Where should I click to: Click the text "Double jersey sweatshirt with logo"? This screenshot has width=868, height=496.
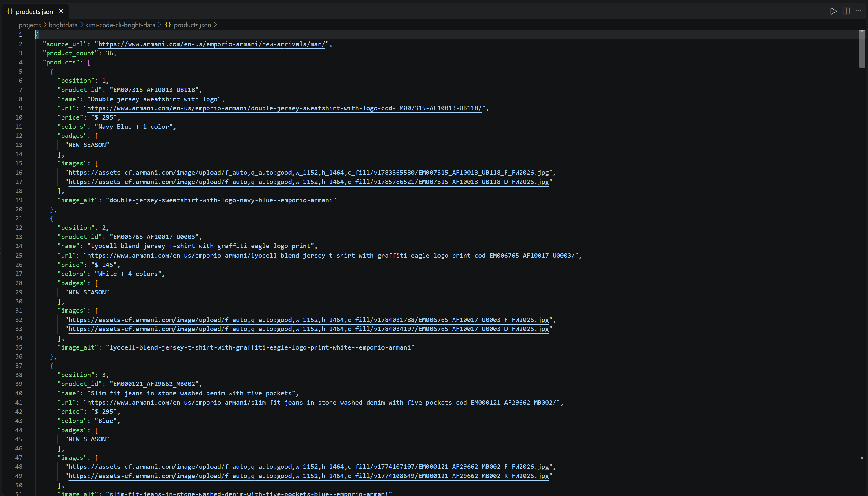coord(154,99)
